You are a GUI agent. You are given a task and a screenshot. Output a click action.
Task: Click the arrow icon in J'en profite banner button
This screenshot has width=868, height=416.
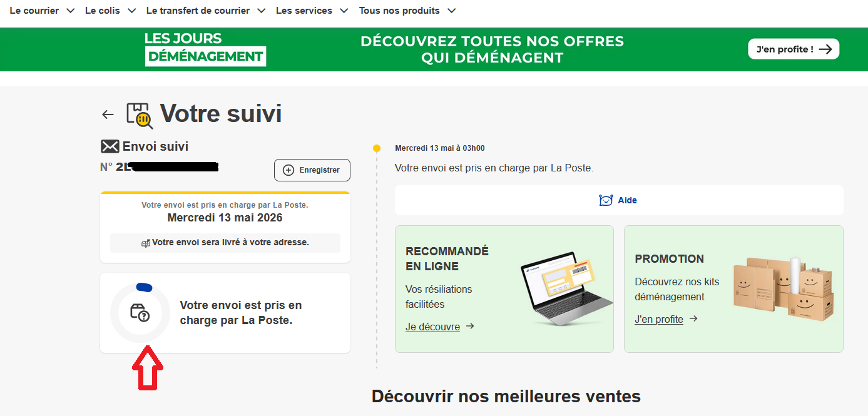pyautogui.click(x=825, y=49)
